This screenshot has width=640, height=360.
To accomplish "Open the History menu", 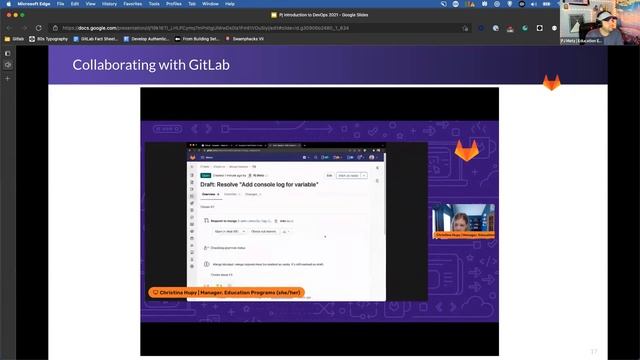I will point(109,4).
